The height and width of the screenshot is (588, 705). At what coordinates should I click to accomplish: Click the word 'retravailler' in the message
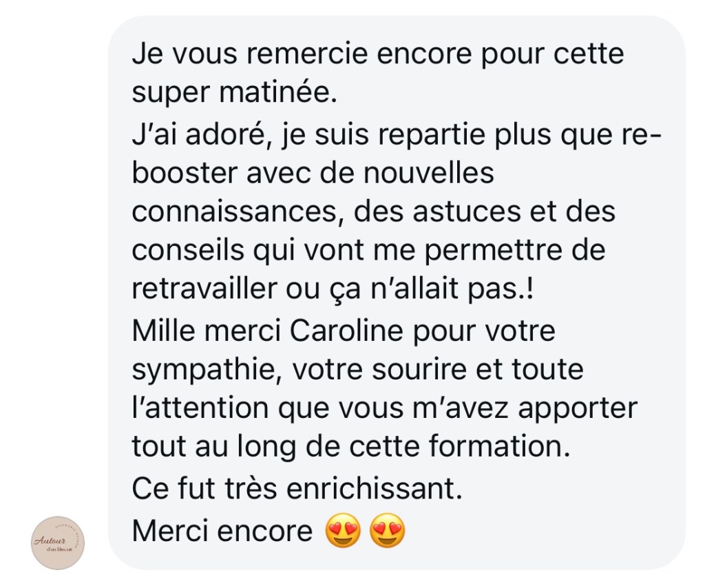[x=204, y=288]
